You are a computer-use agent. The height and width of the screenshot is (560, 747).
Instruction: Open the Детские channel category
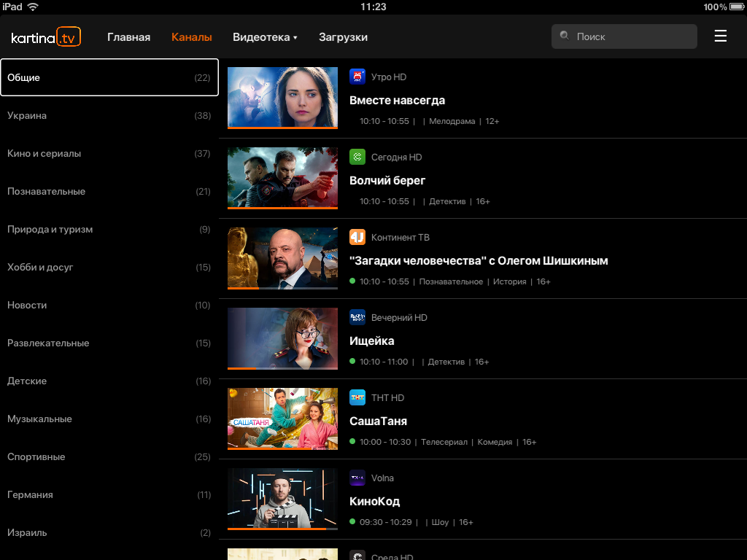click(x=109, y=381)
